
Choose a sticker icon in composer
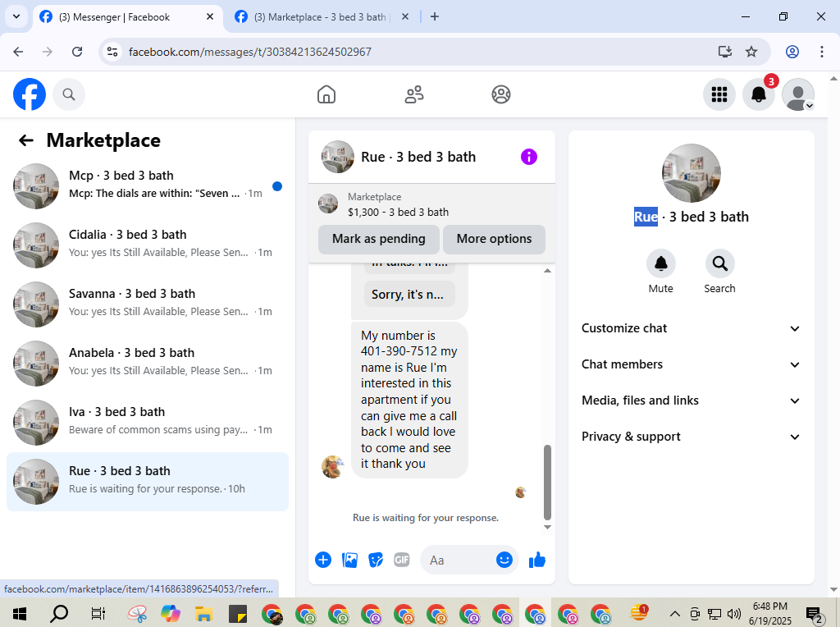[376, 560]
